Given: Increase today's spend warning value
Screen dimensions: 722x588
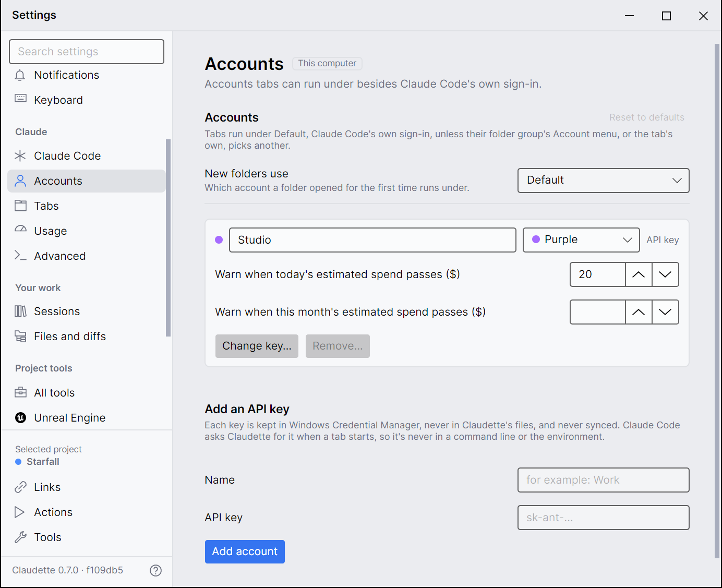Looking at the screenshot, I should [639, 274].
